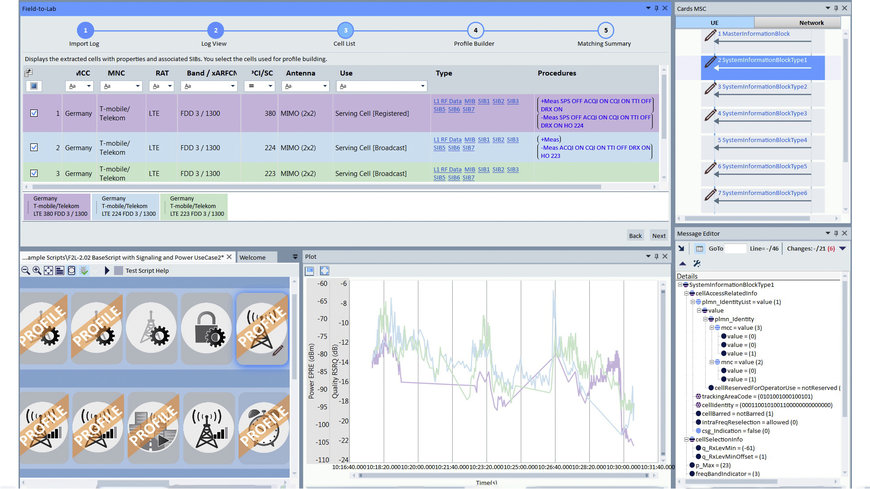
Task: Click the wrench tools icon in Message Editor
Action: coord(697,264)
